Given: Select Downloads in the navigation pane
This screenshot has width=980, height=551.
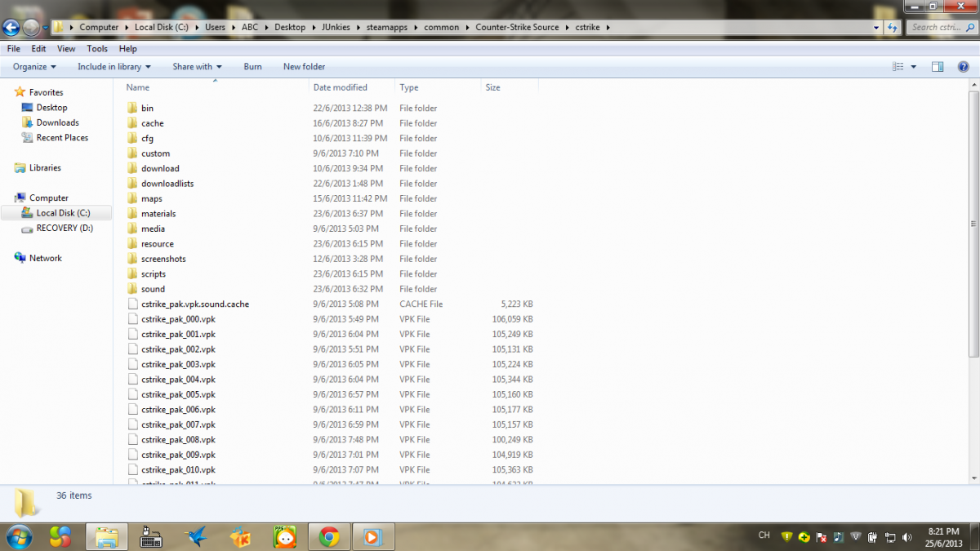Looking at the screenshot, I should [58, 122].
